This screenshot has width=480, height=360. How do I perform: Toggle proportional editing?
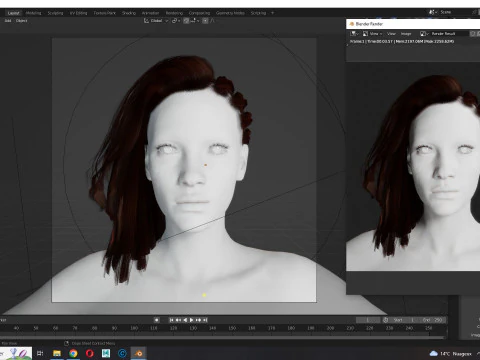(x=205, y=21)
